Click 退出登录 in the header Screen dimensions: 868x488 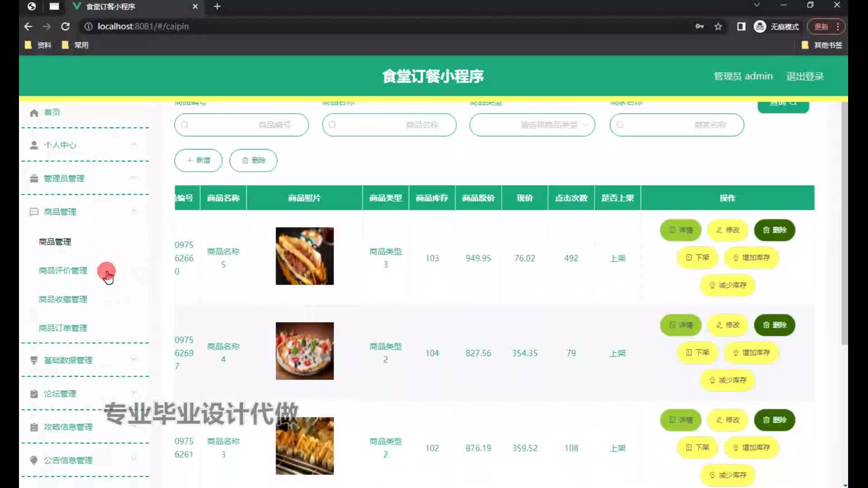click(x=805, y=76)
